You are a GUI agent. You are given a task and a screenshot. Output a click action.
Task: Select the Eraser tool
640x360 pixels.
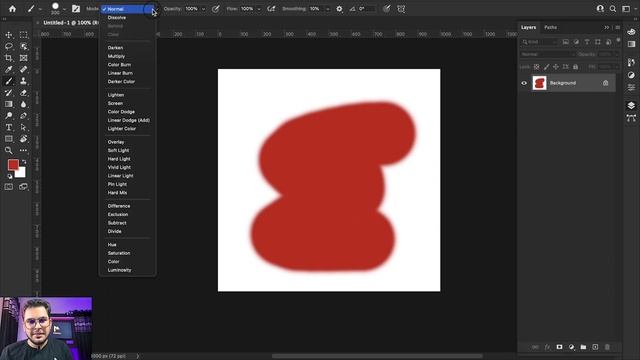point(24,93)
